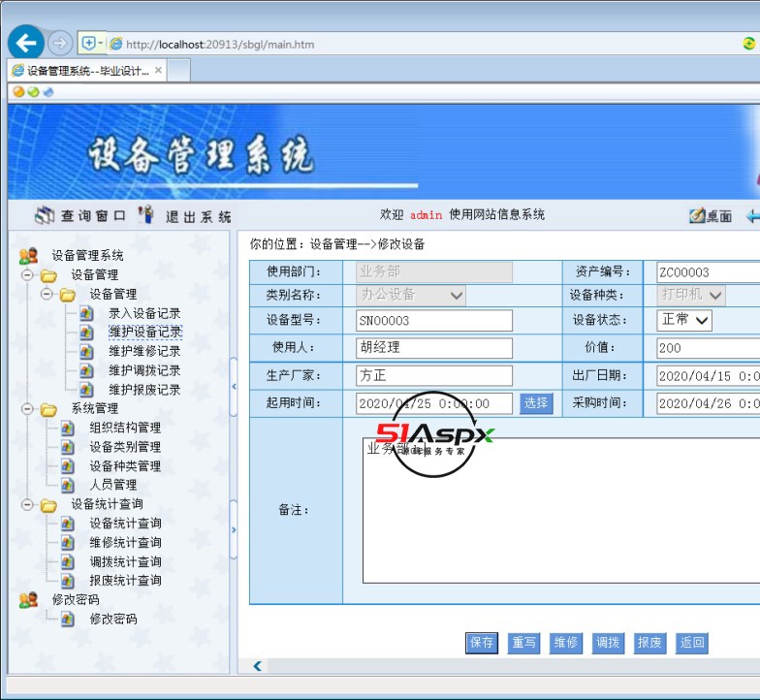The height and width of the screenshot is (700, 760).
Task: Click the icon beside 组织结构管理
Action: tap(67, 428)
